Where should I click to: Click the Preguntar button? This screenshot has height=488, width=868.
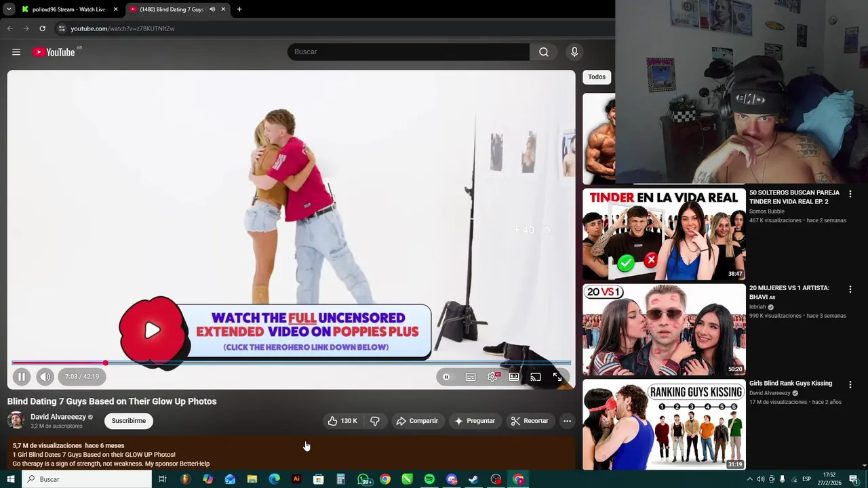click(x=475, y=421)
